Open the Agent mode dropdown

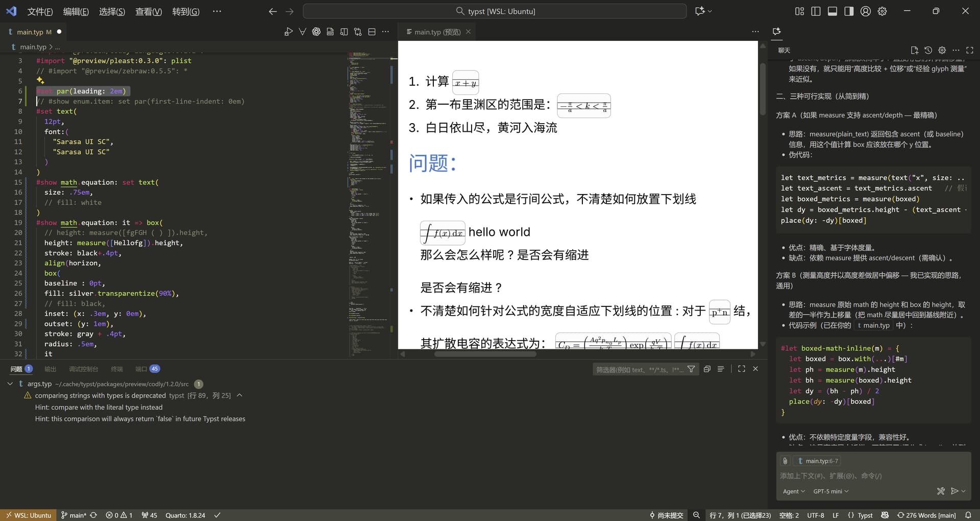[x=793, y=491]
